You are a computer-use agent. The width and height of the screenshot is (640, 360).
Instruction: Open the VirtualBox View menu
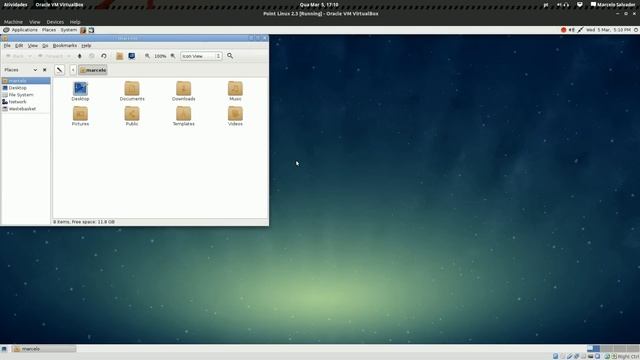click(x=35, y=22)
